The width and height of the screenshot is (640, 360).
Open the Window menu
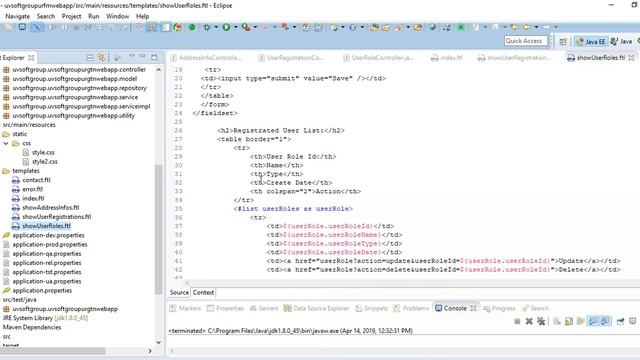pos(118,16)
